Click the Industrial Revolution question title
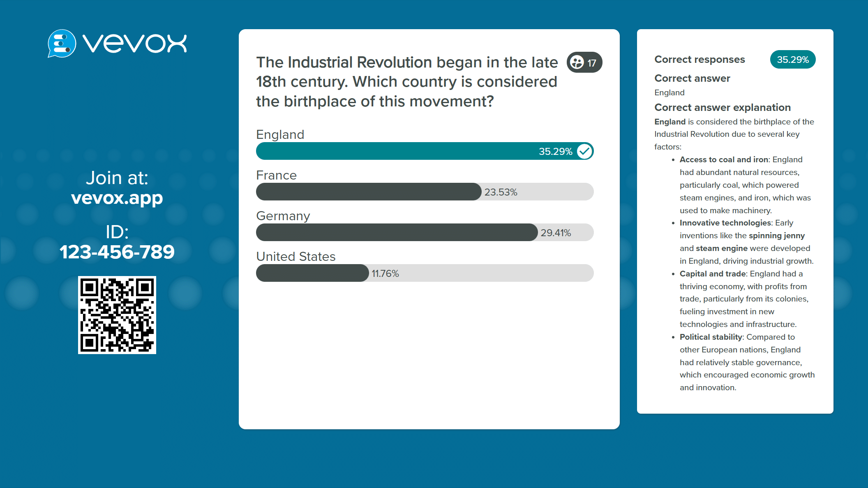Viewport: 868px width, 488px height. coord(407,82)
